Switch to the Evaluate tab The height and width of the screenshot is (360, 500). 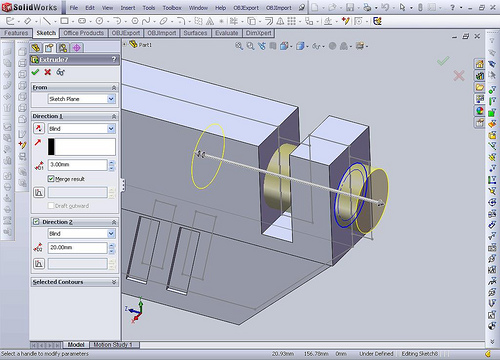227,33
